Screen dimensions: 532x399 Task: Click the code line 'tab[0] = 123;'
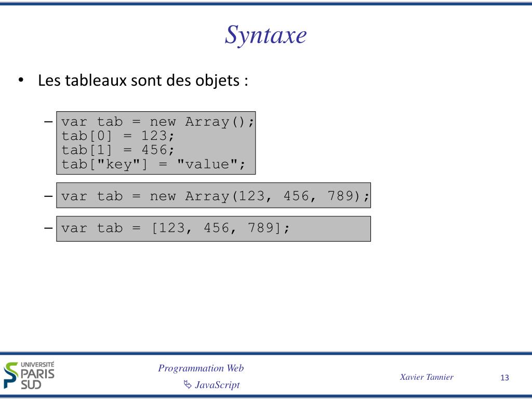click(118, 136)
